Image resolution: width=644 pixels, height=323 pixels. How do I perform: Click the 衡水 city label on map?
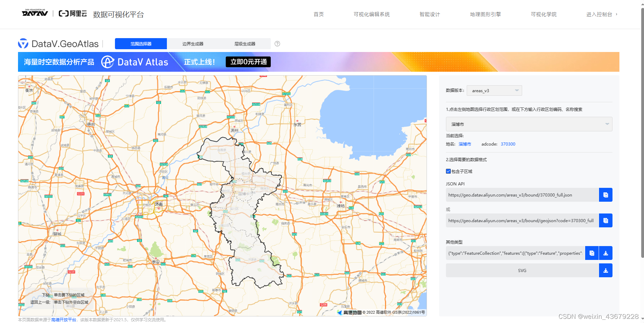(x=29, y=90)
